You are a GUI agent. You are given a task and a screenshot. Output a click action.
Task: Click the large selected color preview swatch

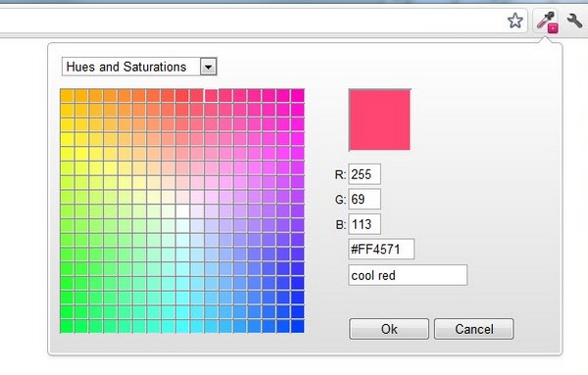(x=379, y=119)
